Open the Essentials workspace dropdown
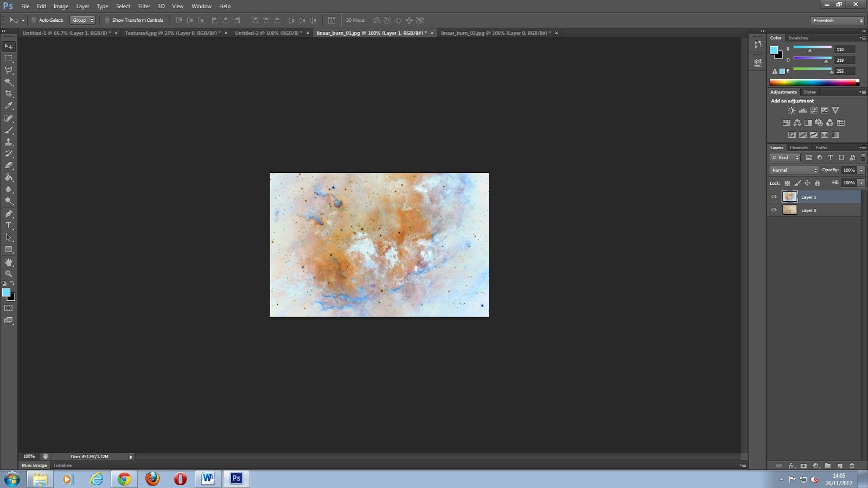The height and width of the screenshot is (488, 868). click(x=837, y=21)
